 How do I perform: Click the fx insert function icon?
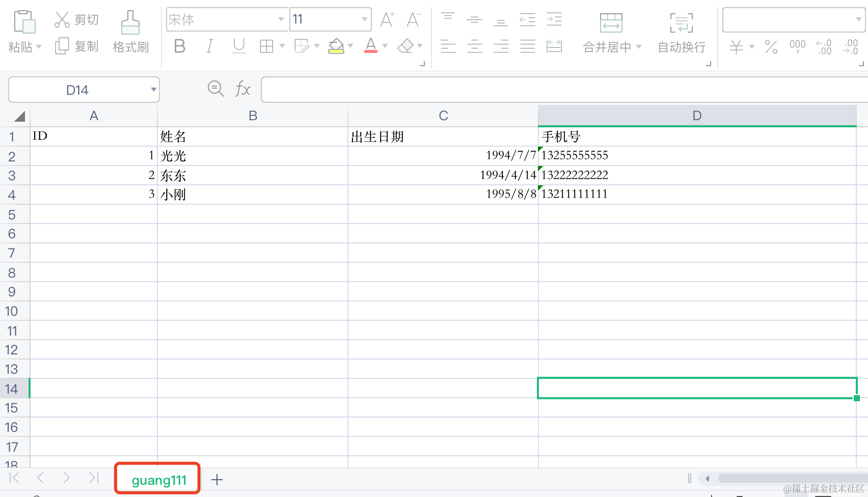coord(242,89)
